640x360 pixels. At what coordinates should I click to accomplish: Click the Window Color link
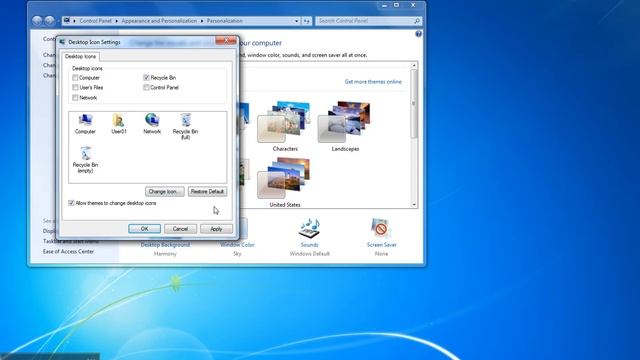tap(237, 245)
